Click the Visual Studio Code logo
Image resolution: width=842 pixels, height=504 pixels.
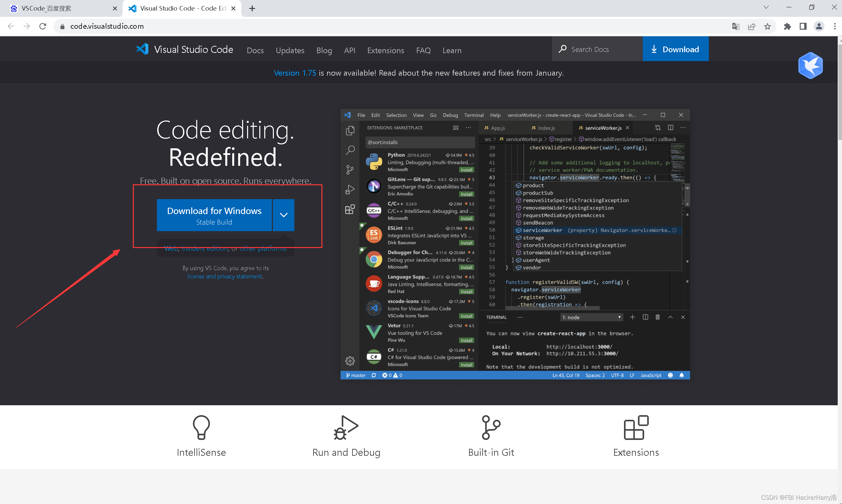[x=142, y=49]
